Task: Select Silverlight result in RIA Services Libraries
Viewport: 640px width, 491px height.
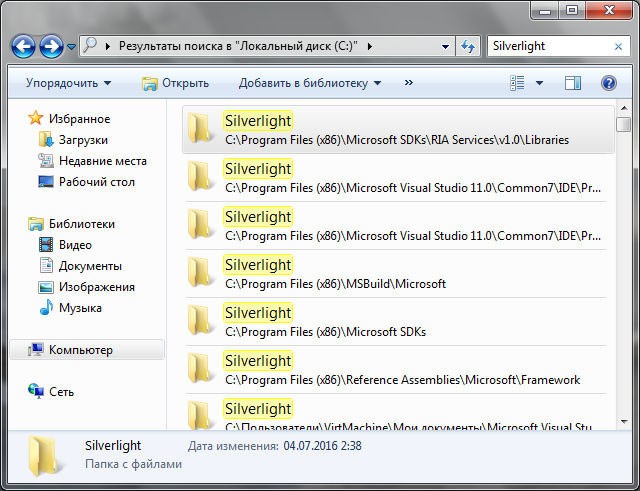Action: 398,130
